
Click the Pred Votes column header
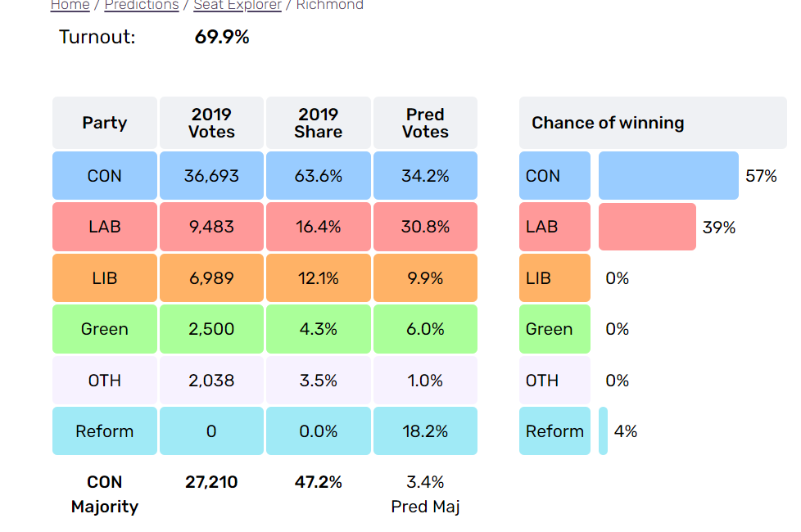pos(425,123)
